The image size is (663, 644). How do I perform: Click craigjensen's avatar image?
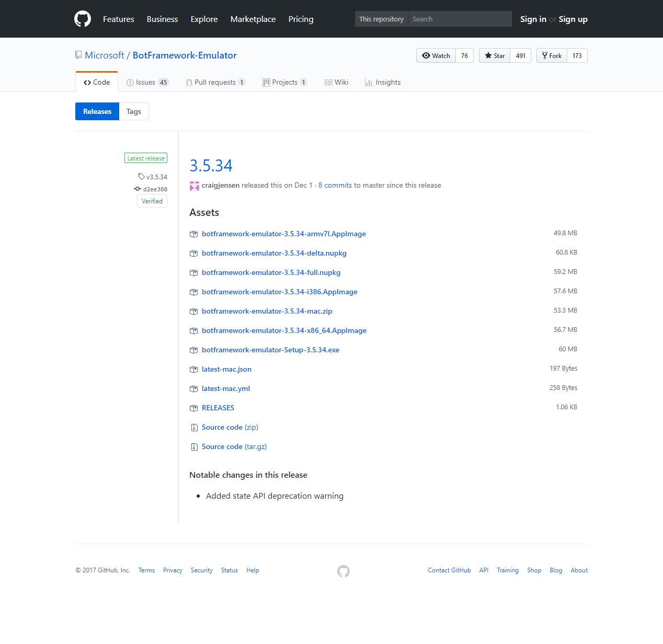(x=194, y=186)
